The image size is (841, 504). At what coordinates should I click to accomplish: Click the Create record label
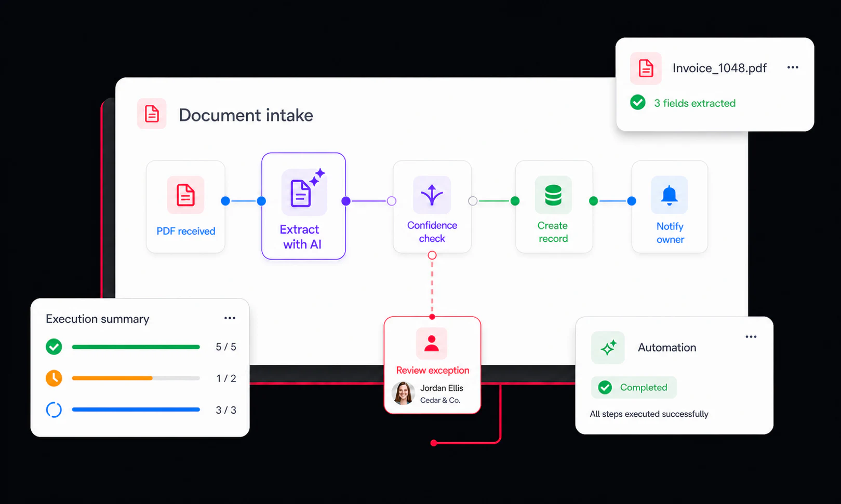pos(553,232)
